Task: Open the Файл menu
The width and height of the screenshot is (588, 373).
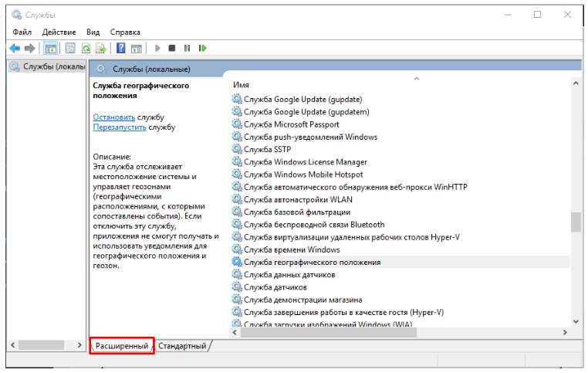Action: click(x=22, y=32)
